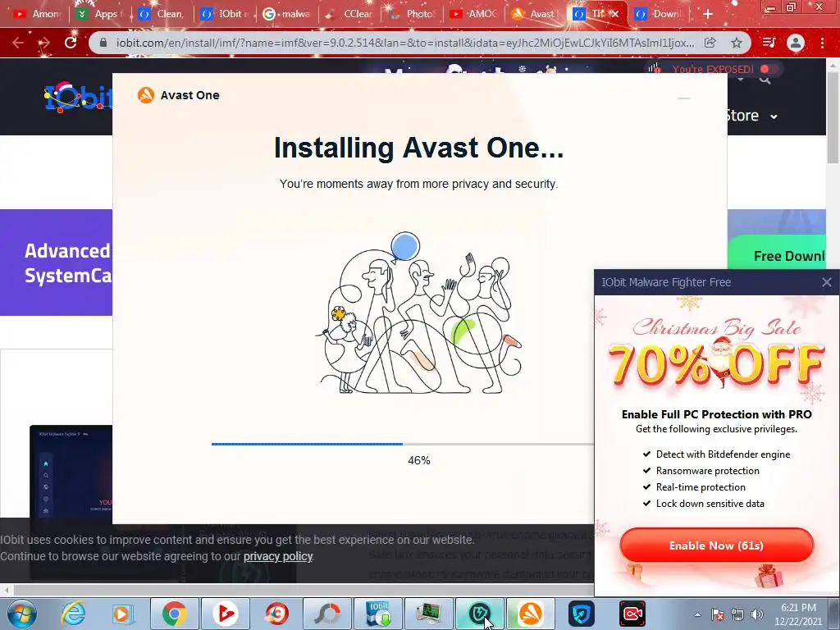This screenshot has height=630, width=840.
Task: Switch to the Clean tab
Action: pyautogui.click(x=162, y=14)
